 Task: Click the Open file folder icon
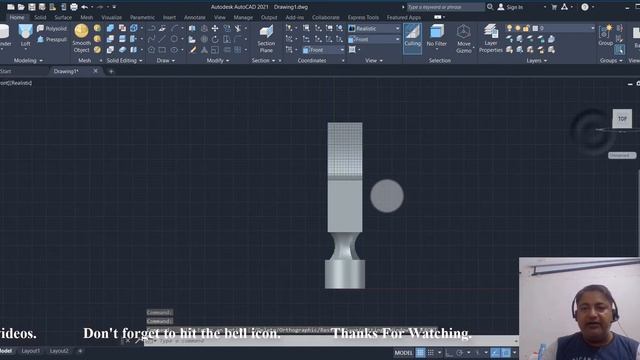[x=21, y=7]
